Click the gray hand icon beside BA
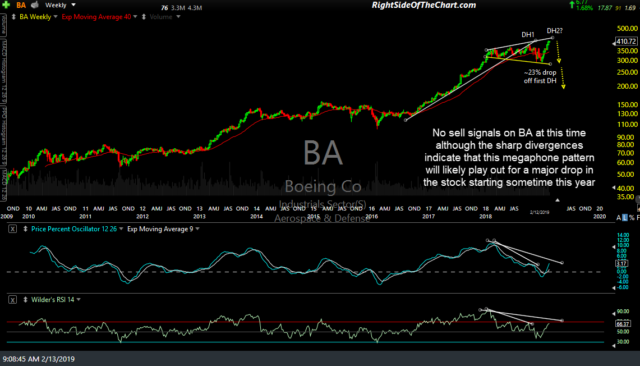This screenshot has height=366, width=640. (35, 5)
